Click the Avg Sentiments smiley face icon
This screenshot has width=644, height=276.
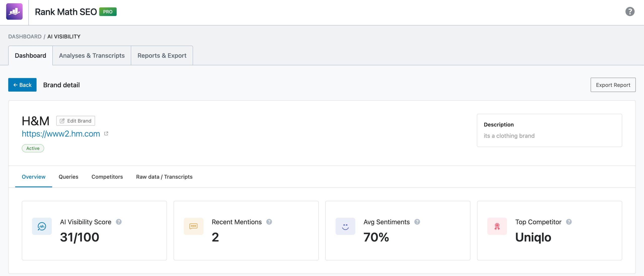[x=345, y=226]
